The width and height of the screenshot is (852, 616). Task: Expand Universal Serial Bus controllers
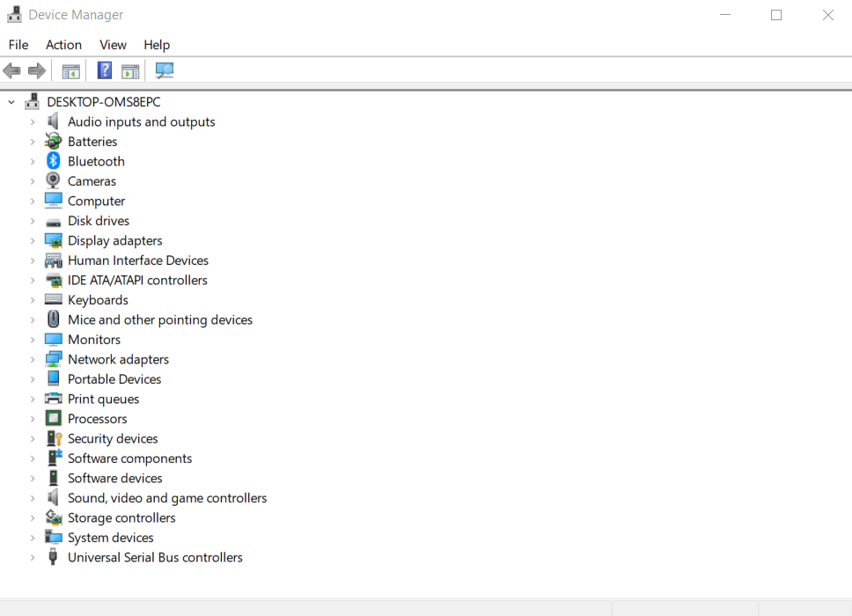point(33,557)
